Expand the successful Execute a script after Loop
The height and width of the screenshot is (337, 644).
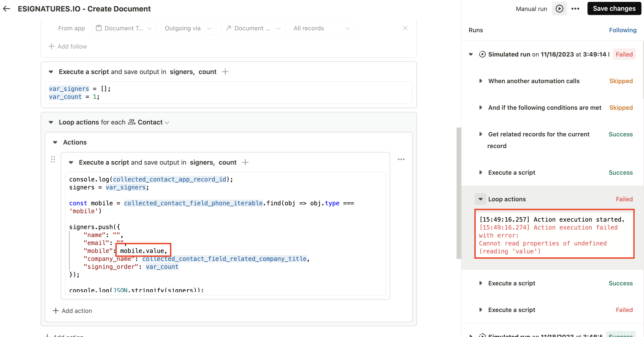481,283
